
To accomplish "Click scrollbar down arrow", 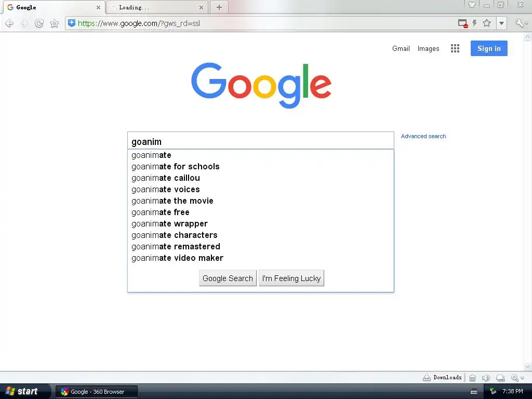I will click(x=528, y=366).
